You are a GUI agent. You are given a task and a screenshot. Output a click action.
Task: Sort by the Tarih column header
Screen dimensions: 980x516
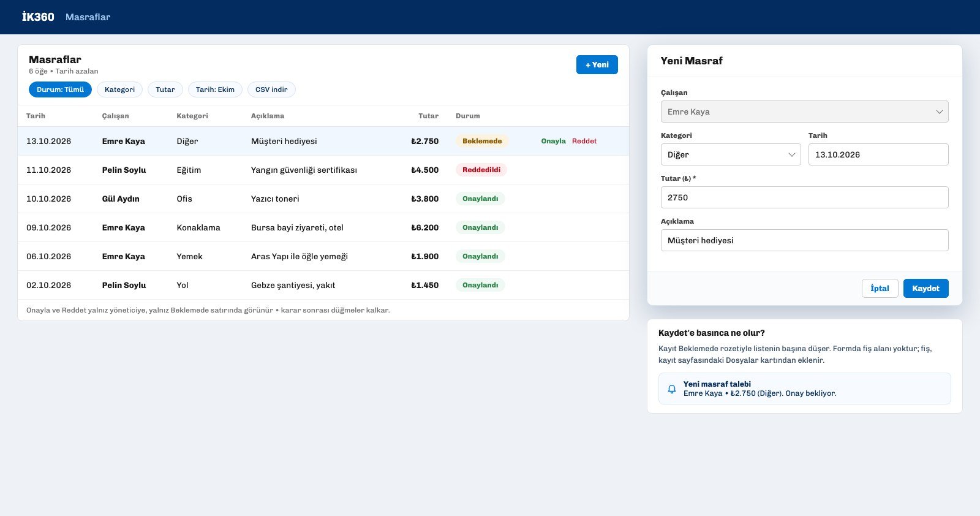(x=36, y=116)
